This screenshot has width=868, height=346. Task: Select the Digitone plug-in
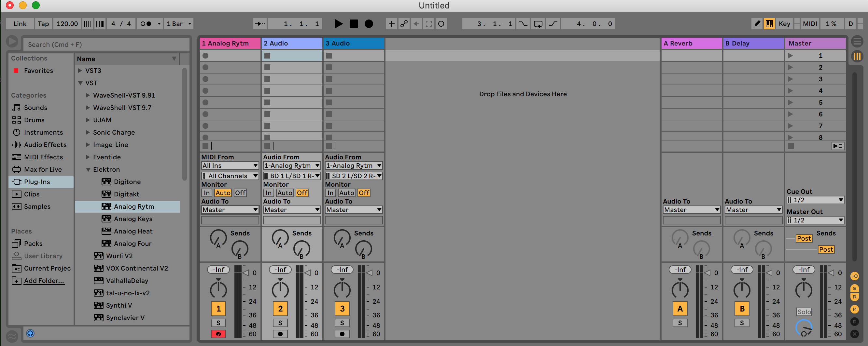click(x=127, y=182)
